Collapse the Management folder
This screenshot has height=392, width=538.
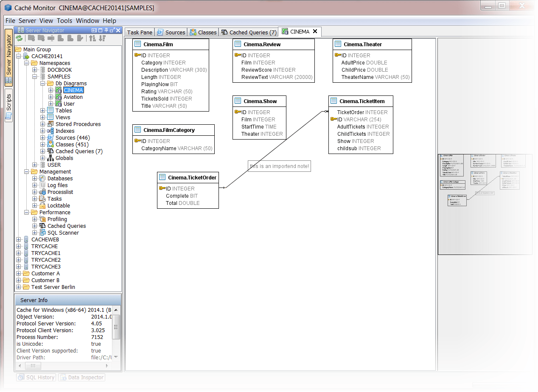[27, 172]
